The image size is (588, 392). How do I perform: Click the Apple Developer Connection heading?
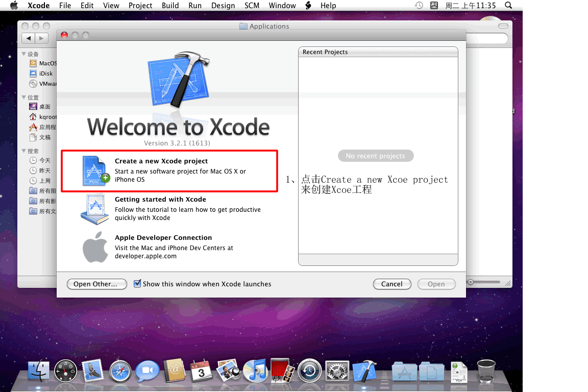163,237
